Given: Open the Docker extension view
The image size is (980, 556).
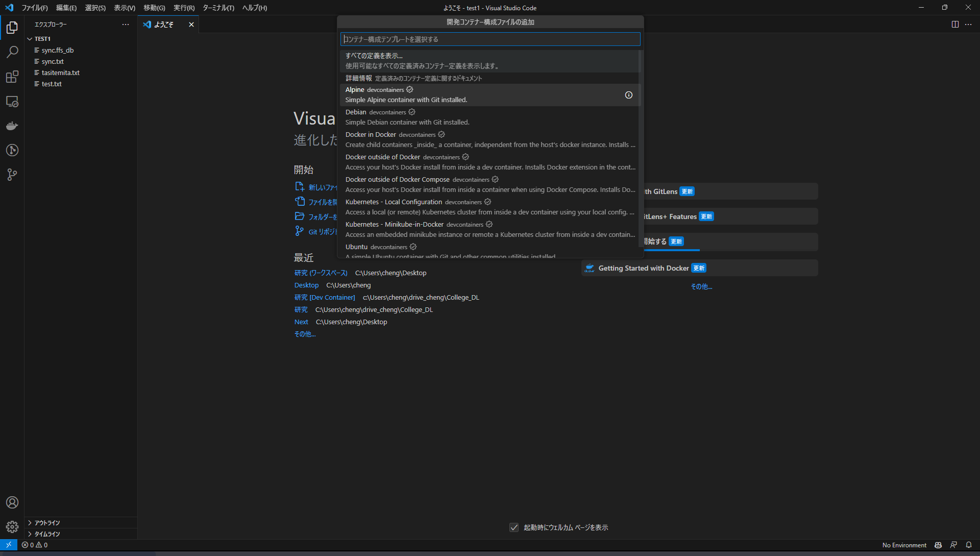Looking at the screenshot, I should tap(12, 126).
